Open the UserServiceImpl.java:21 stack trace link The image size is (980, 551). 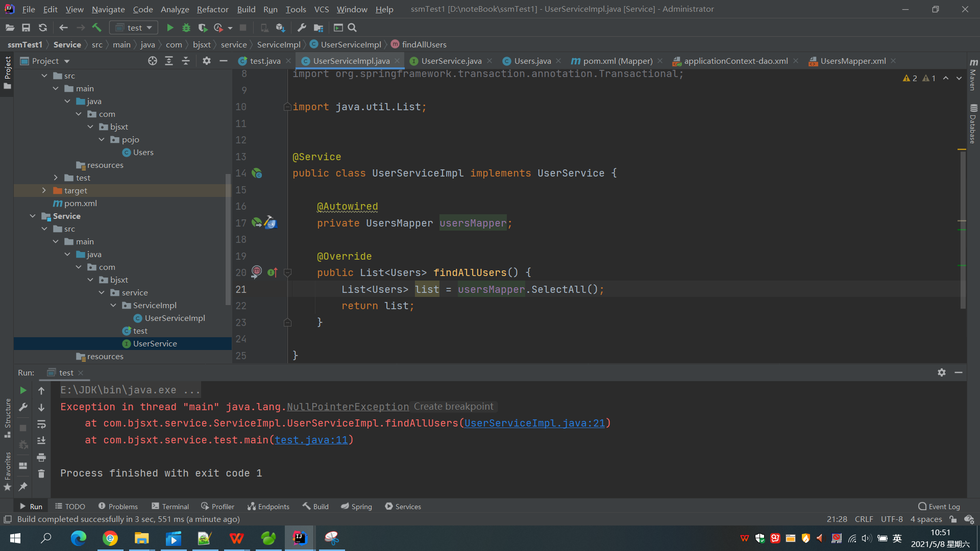click(x=534, y=423)
